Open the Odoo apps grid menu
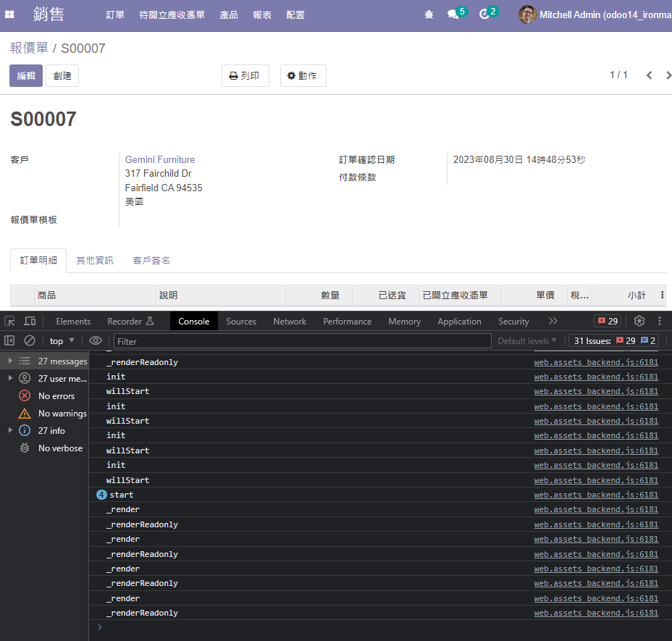672x641 pixels. coord(9,14)
